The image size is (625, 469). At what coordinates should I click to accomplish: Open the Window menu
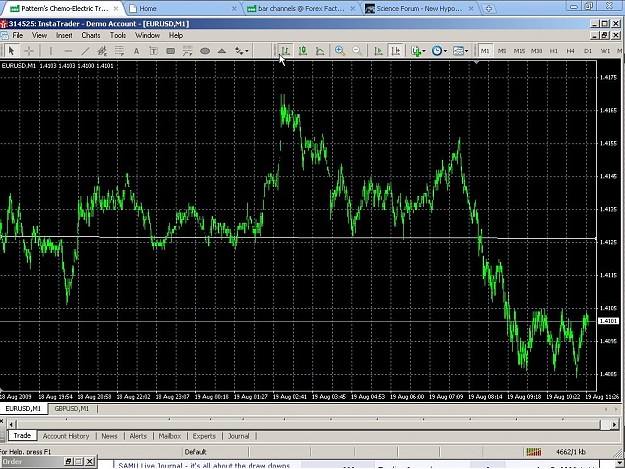click(x=147, y=35)
